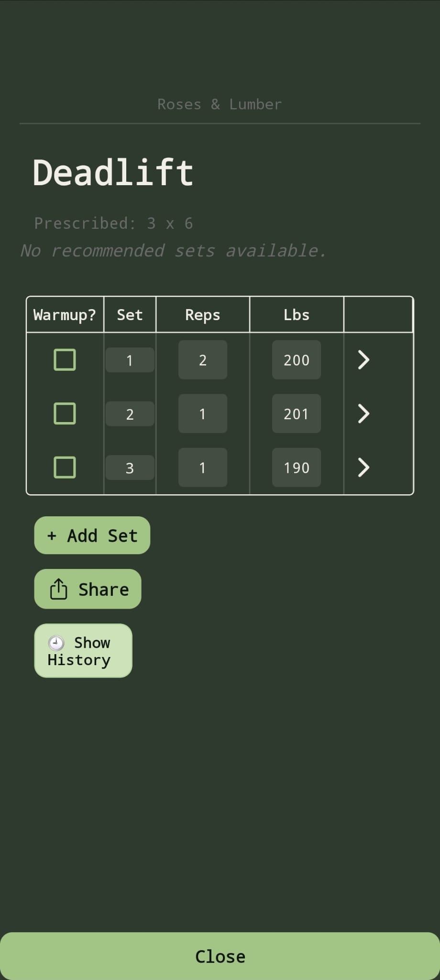Screen dimensions: 440x980
Task: Check the Warmup box for set 1
Action: 65,360
